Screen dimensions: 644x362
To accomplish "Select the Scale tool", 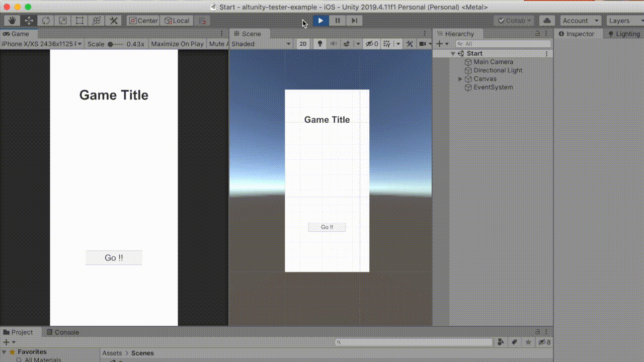I will (63, 21).
